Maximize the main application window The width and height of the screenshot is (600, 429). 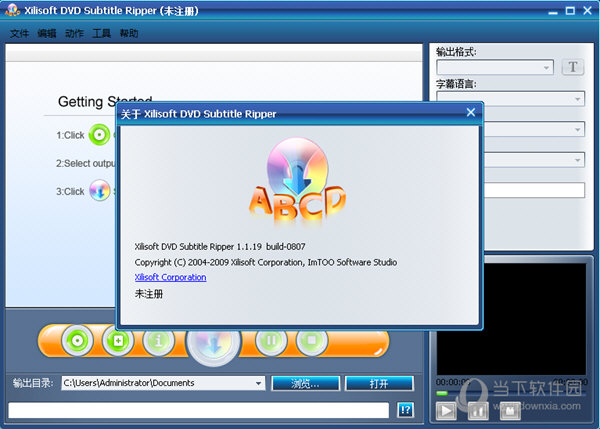pos(570,11)
